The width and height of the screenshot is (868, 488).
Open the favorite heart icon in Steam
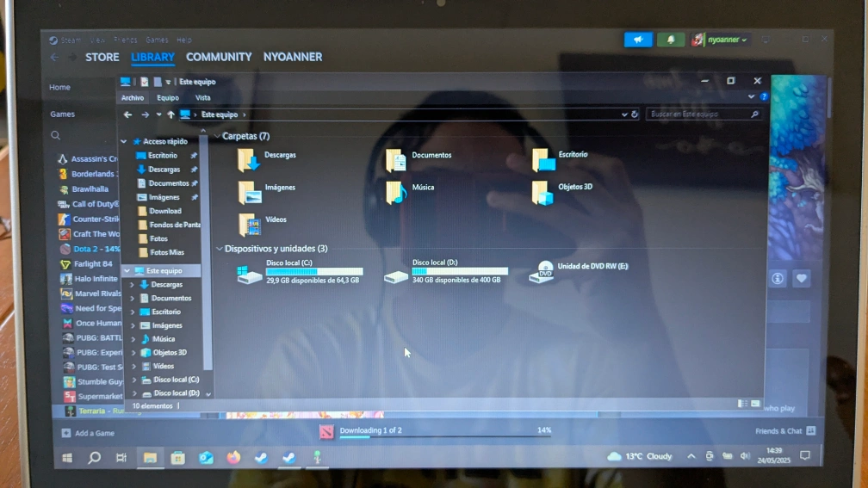[x=801, y=278]
